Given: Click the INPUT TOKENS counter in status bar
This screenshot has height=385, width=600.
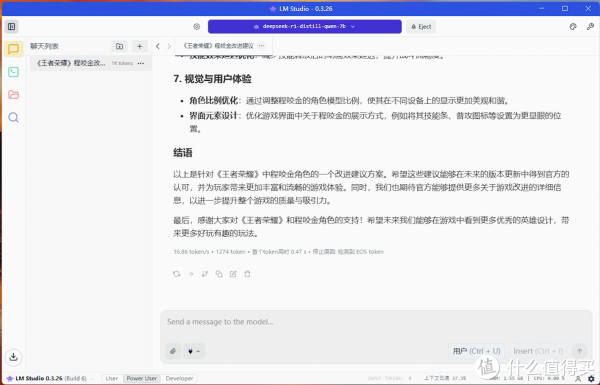Looking at the screenshot, I should (x=390, y=378).
